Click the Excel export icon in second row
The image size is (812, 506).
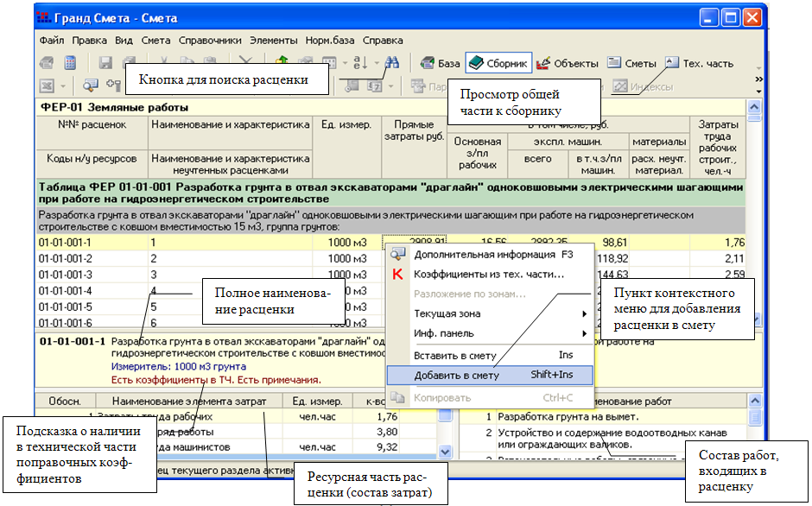48,85
